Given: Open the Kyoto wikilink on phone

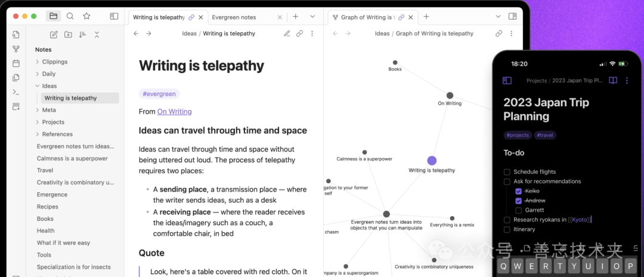Looking at the screenshot, I should [580, 220].
